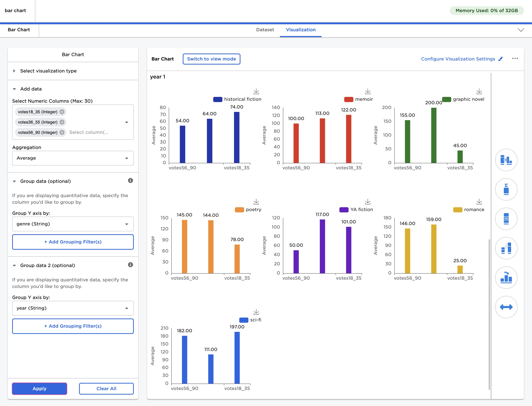
Task: Click the sigma stacked total icon
Action: click(x=506, y=189)
